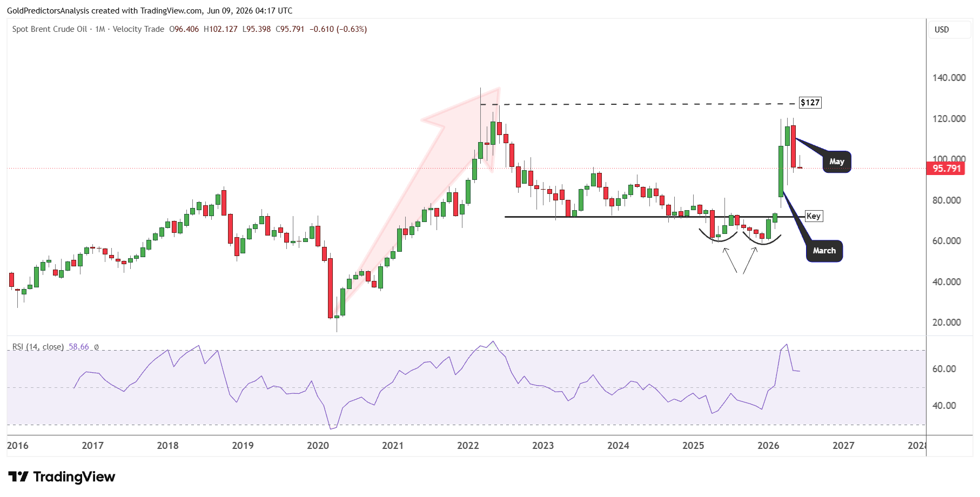Click the 2022 time axis label
Image resolution: width=980 pixels, height=497 pixels.
(x=468, y=446)
